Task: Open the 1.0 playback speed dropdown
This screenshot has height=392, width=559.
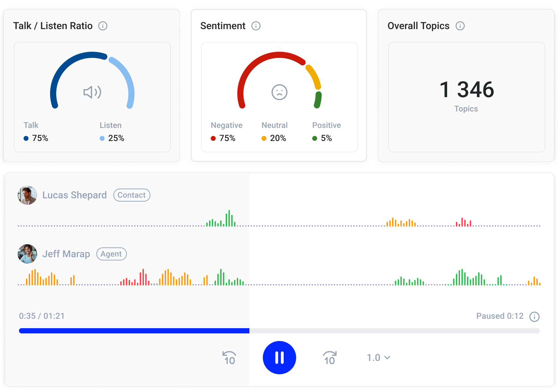Action: (378, 358)
